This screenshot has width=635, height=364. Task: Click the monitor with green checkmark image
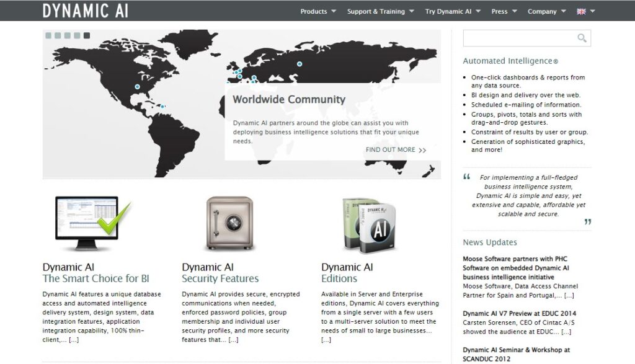click(x=93, y=223)
